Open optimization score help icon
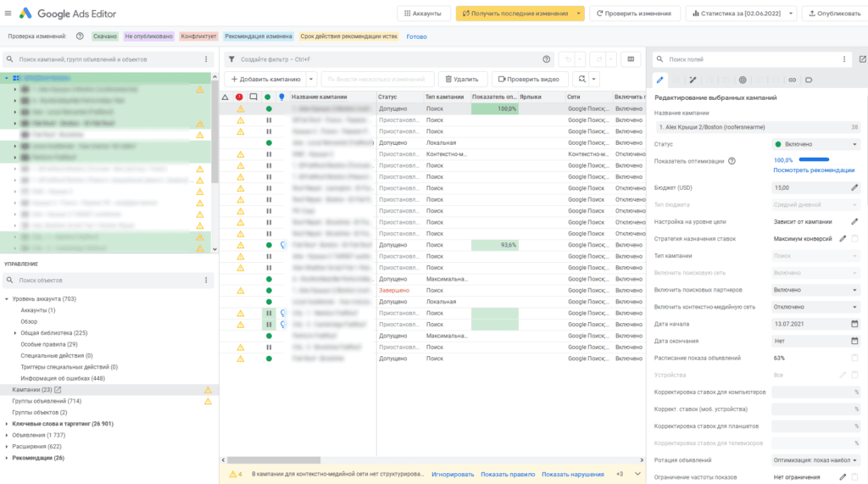Viewport: 868px width, 484px height. click(732, 161)
